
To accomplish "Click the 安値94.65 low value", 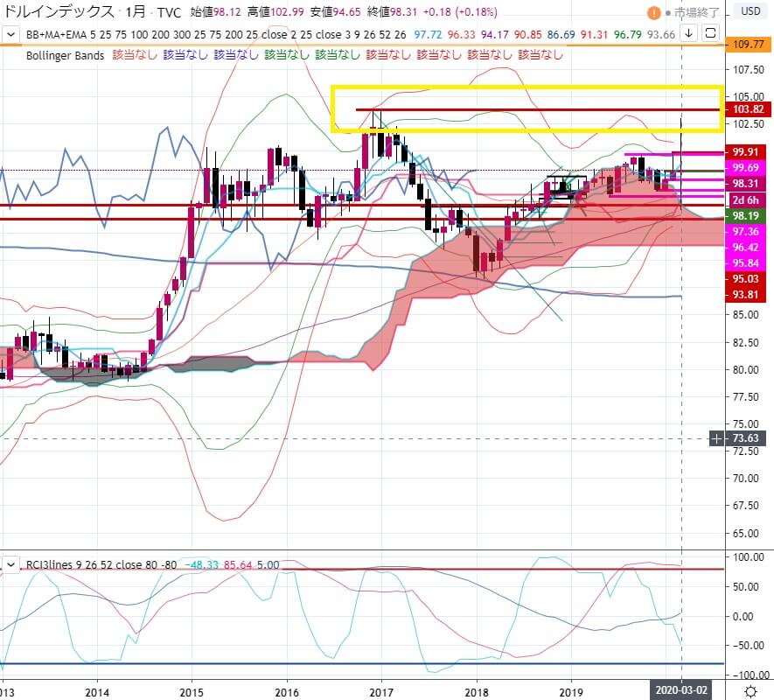I will pos(335,12).
